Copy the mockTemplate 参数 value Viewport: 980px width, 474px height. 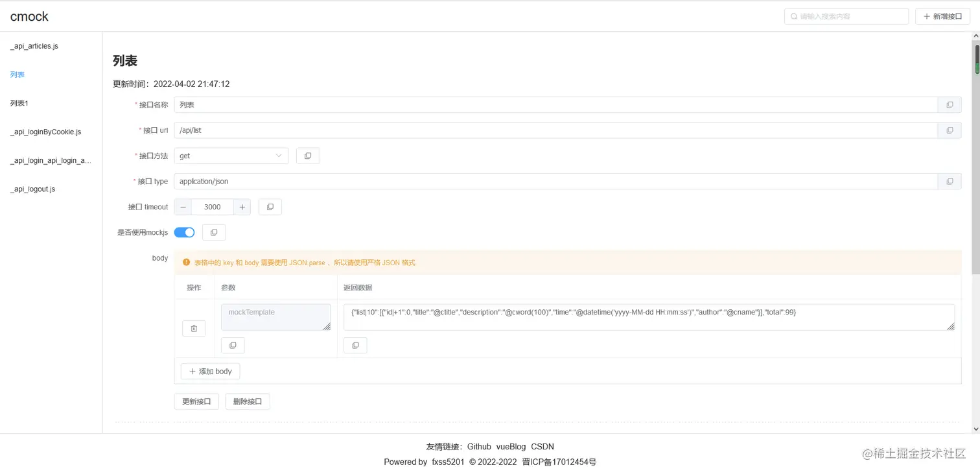233,346
